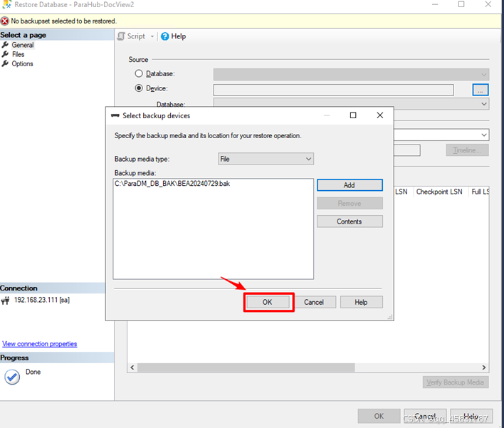Click the error icon in message bar
The height and width of the screenshot is (428, 504).
click(x=5, y=21)
